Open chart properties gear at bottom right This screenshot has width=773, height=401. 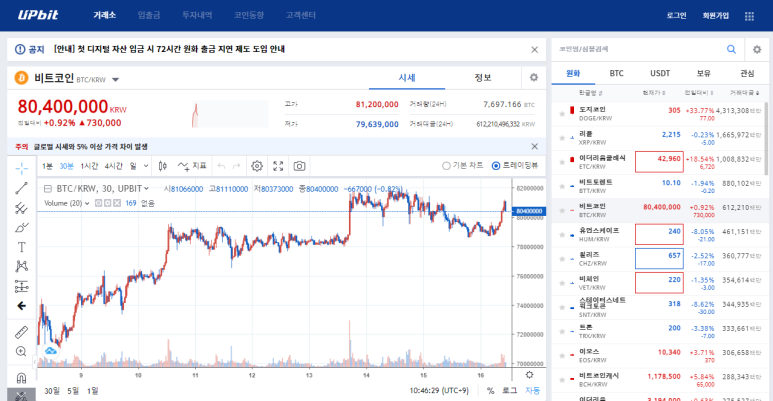point(529,375)
